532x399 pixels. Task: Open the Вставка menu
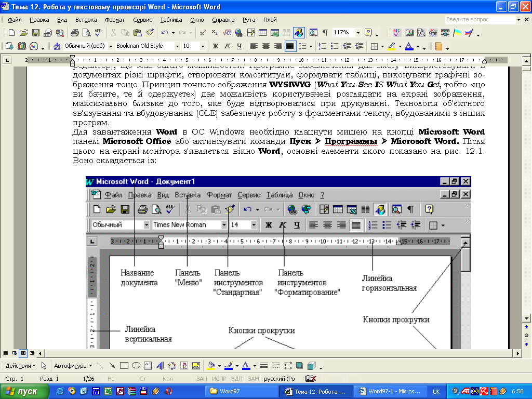[86, 20]
